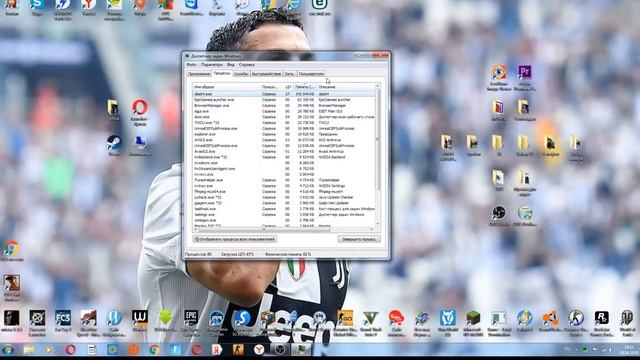Switch to the Приложения tab
The width and height of the screenshot is (640, 360).
point(199,74)
